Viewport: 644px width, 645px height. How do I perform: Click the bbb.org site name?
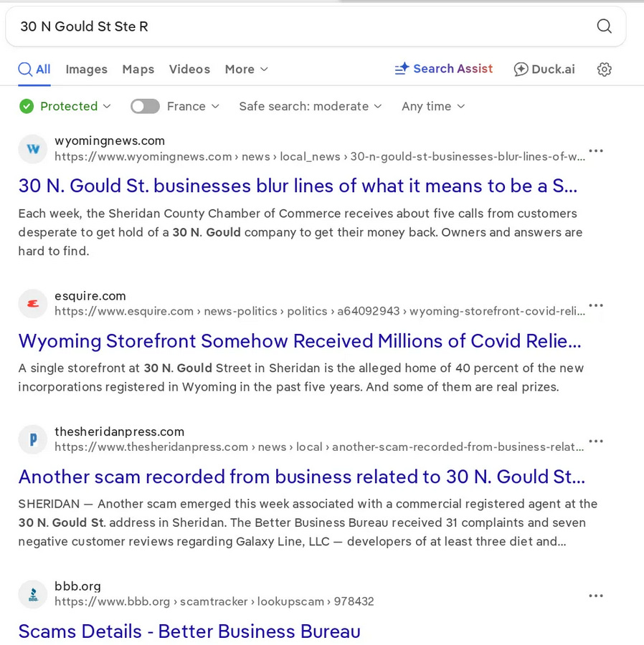pos(77,586)
